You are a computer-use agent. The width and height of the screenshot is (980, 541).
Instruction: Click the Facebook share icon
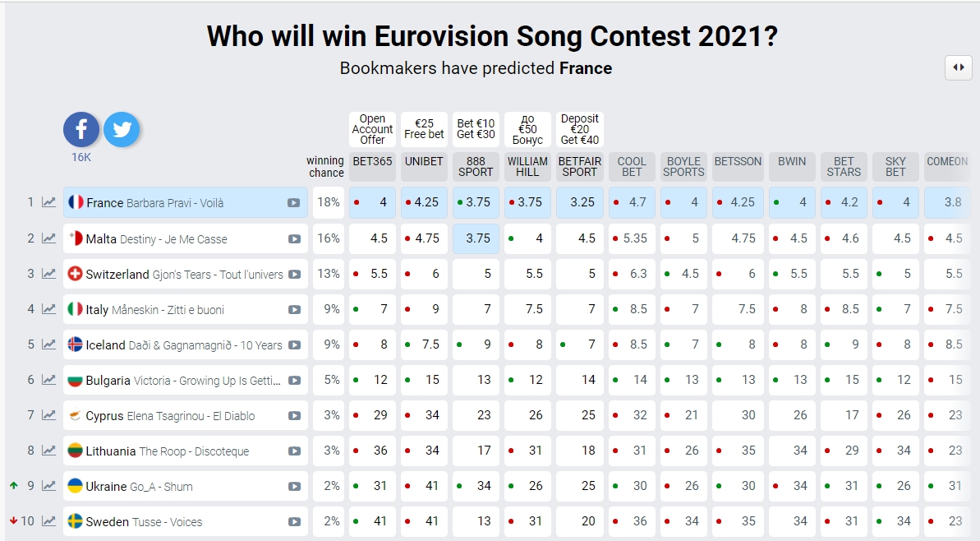(x=81, y=130)
